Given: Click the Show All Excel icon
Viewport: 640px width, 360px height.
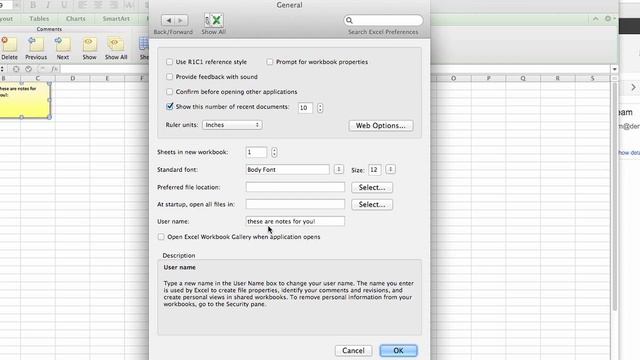Looking at the screenshot, I should pyautogui.click(x=213, y=20).
